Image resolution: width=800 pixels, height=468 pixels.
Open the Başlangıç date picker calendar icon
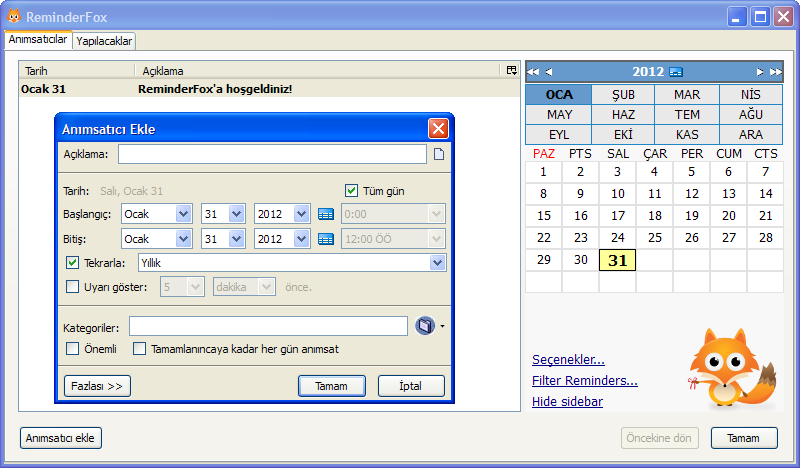[325, 213]
